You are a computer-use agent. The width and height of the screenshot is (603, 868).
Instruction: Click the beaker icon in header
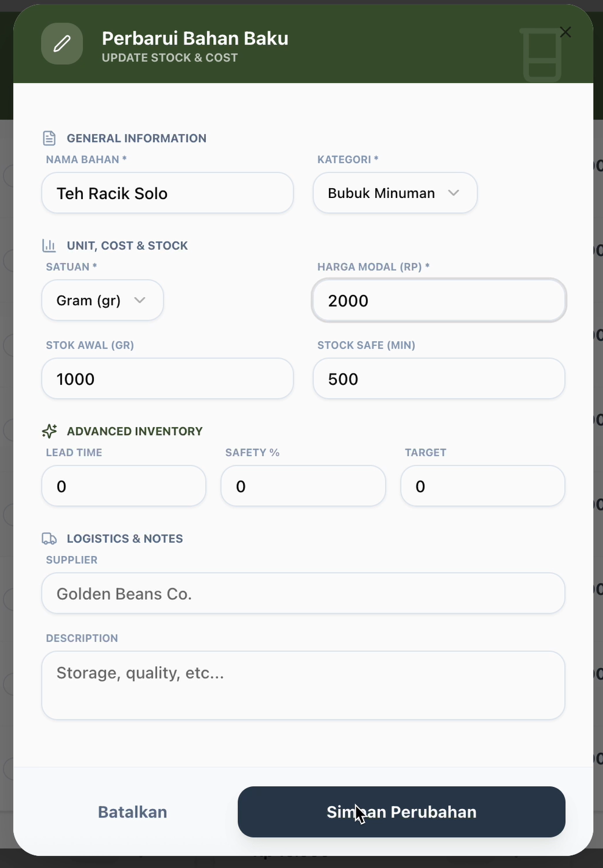coord(541,55)
